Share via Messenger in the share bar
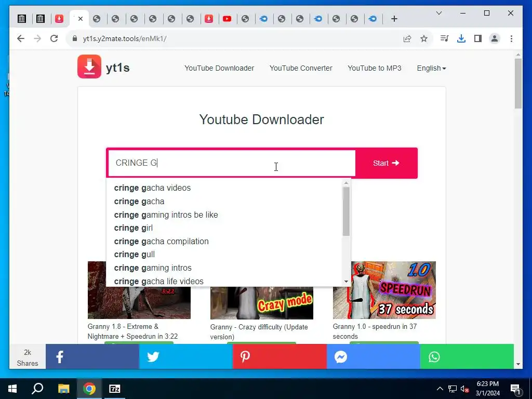The width and height of the screenshot is (532, 399). [x=373, y=356]
